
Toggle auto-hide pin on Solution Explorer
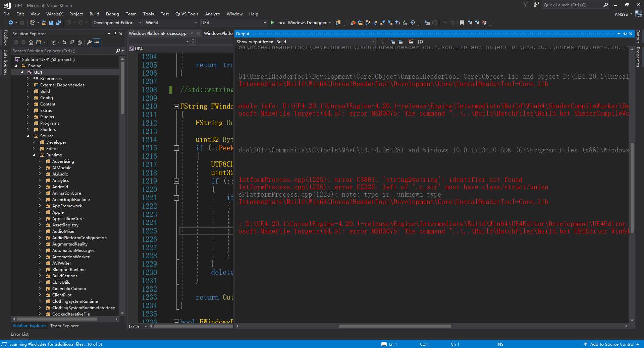(x=115, y=34)
